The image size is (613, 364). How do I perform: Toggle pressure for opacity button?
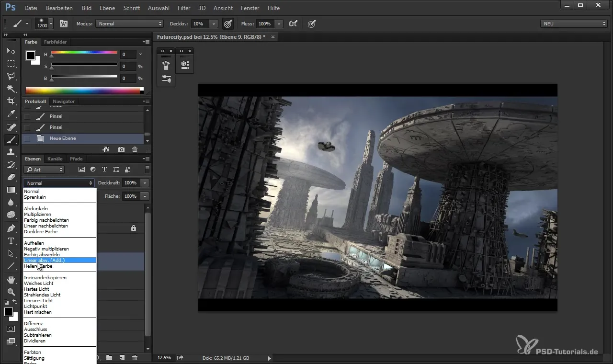point(228,23)
